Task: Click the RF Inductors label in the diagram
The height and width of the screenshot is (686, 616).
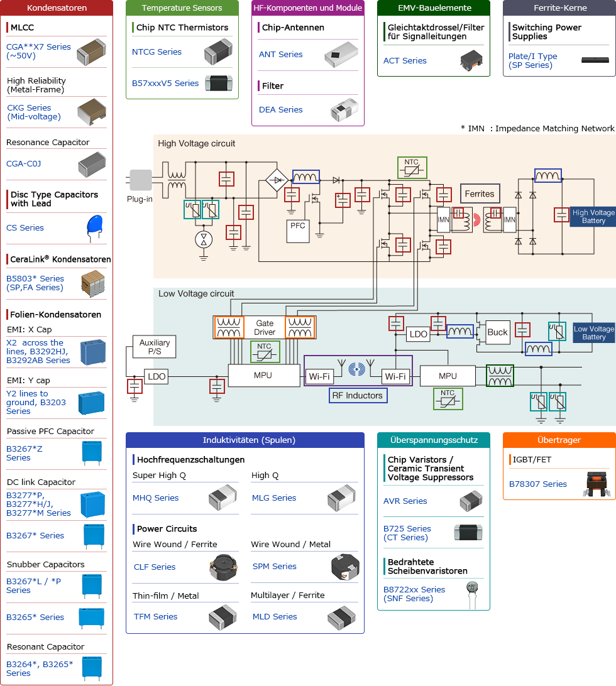Action: [x=358, y=396]
